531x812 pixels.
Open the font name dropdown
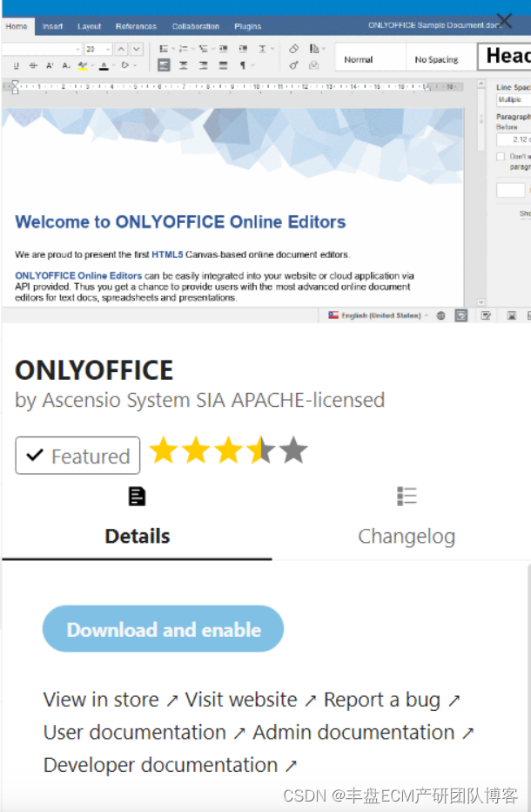pos(42,49)
